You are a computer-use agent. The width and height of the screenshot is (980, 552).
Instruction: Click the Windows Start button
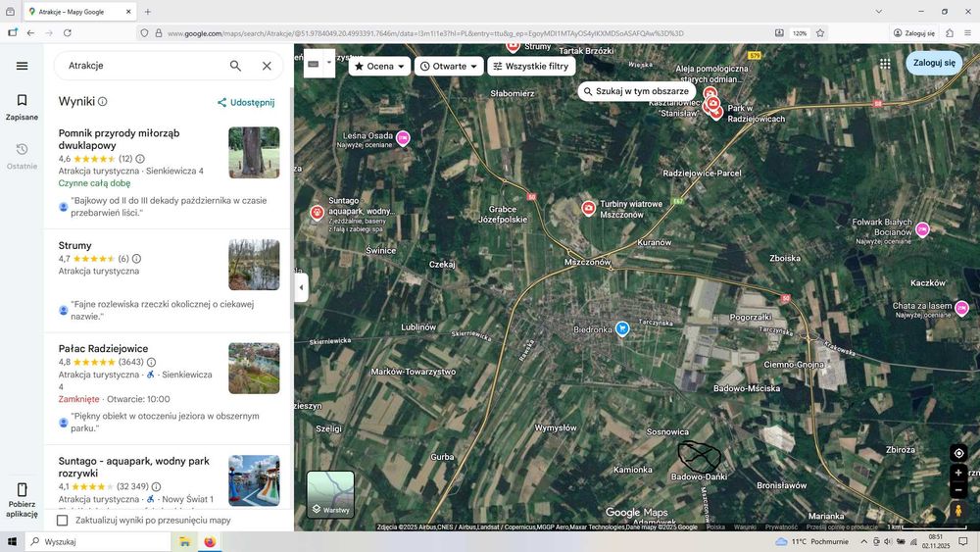point(12,541)
